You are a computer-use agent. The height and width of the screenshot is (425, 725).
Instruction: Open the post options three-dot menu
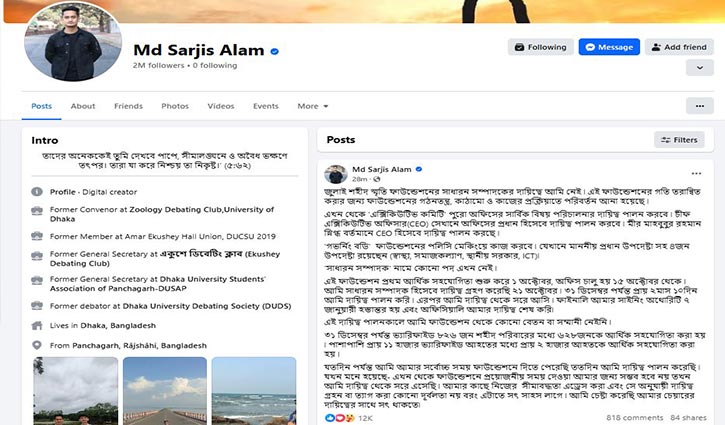click(x=696, y=173)
